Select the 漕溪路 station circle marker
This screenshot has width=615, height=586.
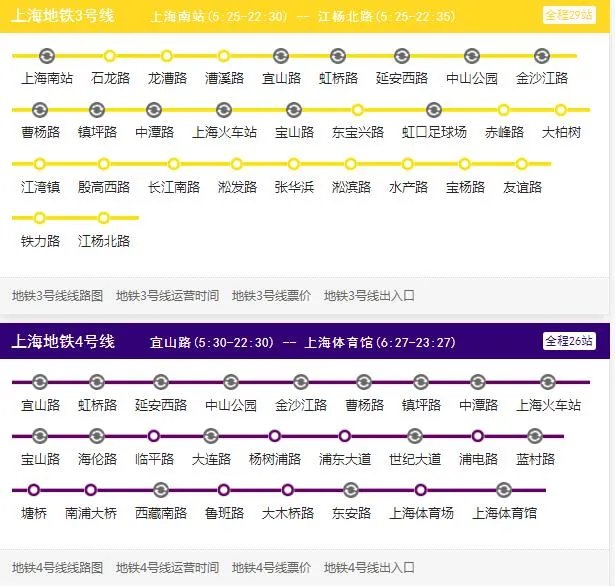(x=224, y=56)
